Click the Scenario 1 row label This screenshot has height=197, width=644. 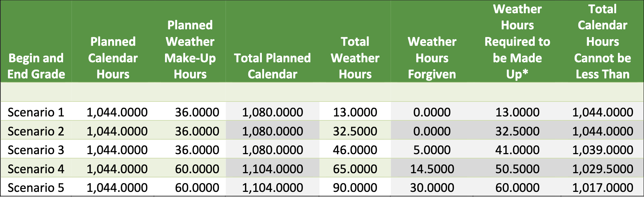[36, 112]
